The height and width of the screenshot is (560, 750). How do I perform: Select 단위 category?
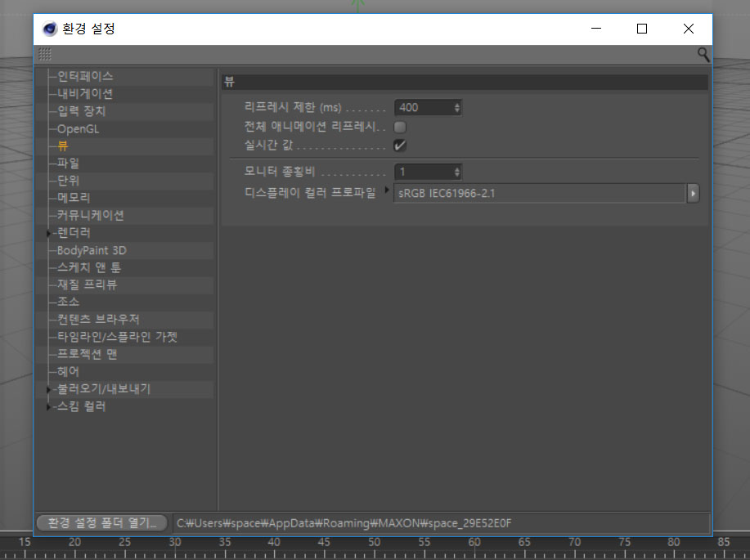[69, 181]
